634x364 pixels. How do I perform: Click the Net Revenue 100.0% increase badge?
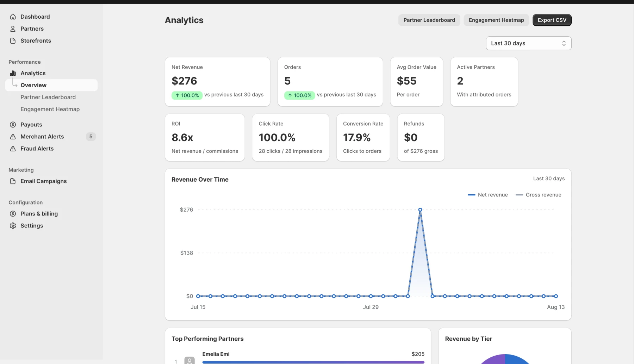point(187,95)
